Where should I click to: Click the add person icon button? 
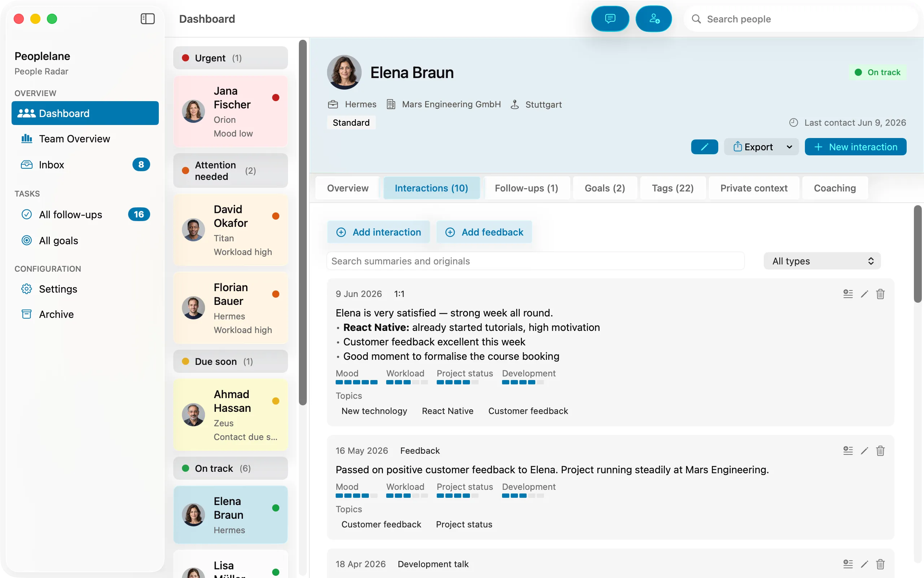[x=654, y=19]
